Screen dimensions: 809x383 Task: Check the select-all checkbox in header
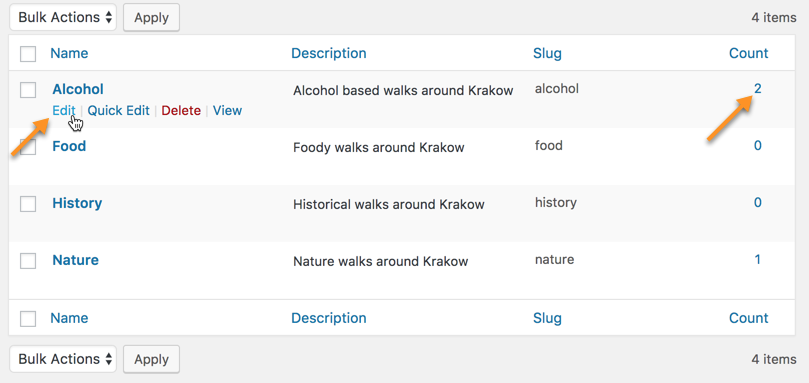[28, 54]
